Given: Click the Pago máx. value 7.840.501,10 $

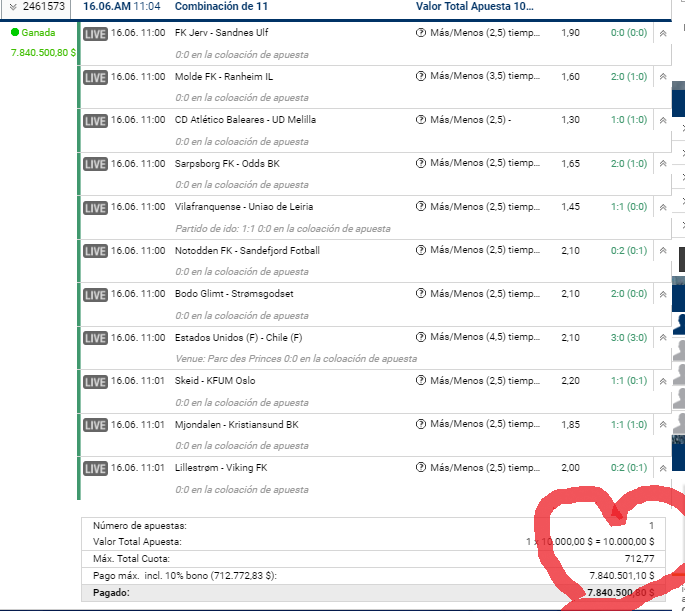Looking at the screenshot, I should click(x=622, y=576).
